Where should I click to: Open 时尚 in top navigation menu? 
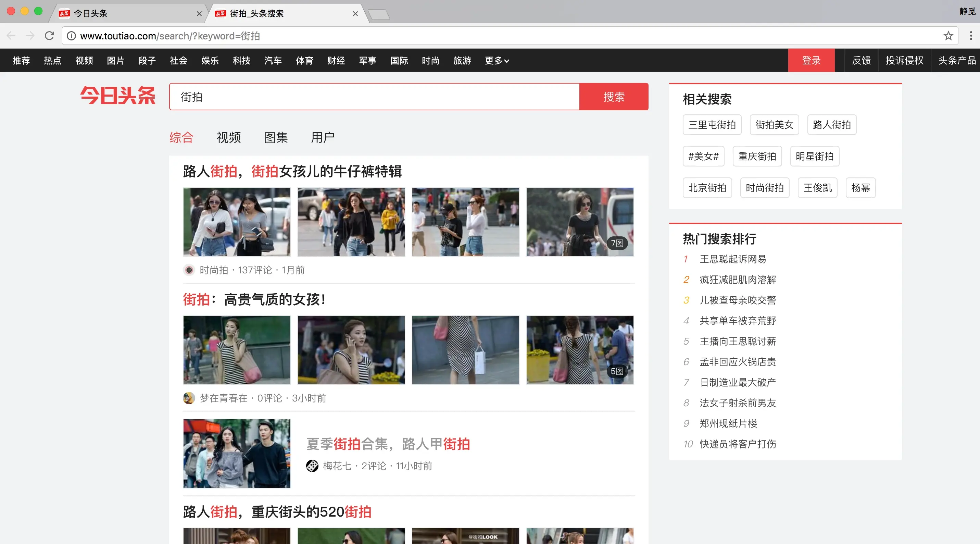pyautogui.click(x=430, y=61)
